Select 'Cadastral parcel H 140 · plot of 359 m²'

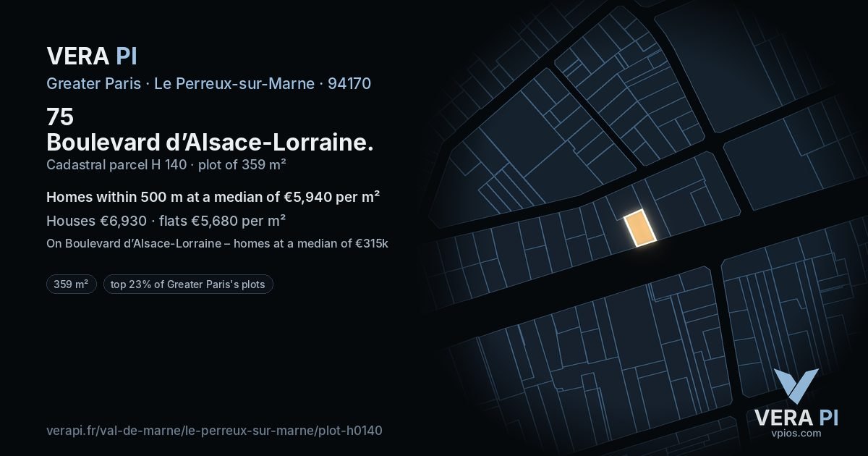(x=166, y=165)
